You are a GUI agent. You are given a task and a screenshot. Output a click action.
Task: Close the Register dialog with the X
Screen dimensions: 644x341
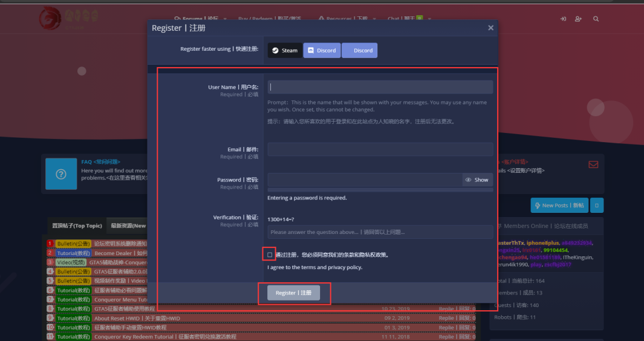click(490, 28)
